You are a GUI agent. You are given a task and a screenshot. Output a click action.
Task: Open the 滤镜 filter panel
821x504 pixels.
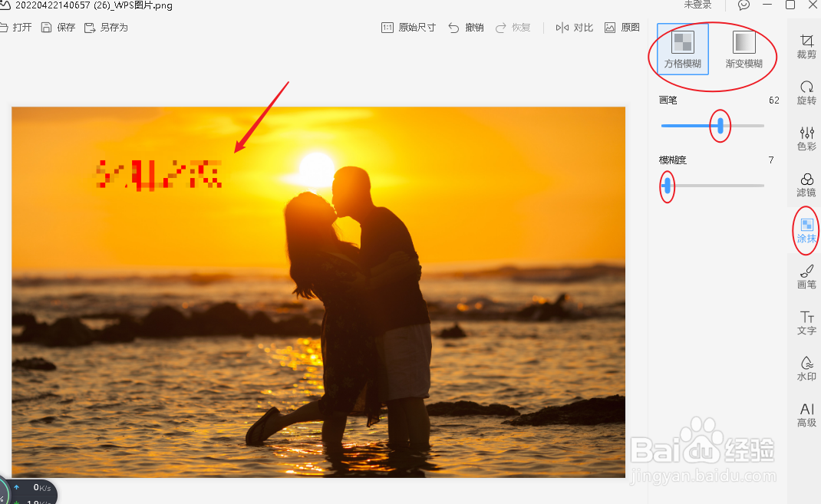pyautogui.click(x=806, y=185)
